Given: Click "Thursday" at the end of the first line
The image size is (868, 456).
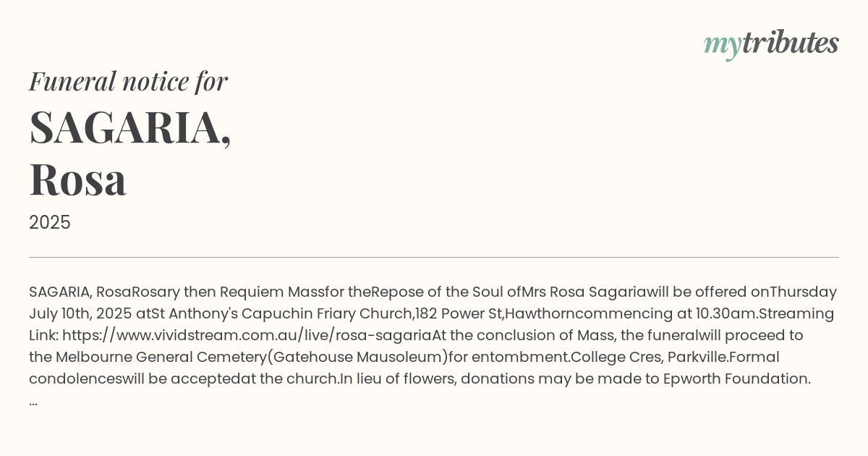Looking at the screenshot, I should (x=803, y=292).
